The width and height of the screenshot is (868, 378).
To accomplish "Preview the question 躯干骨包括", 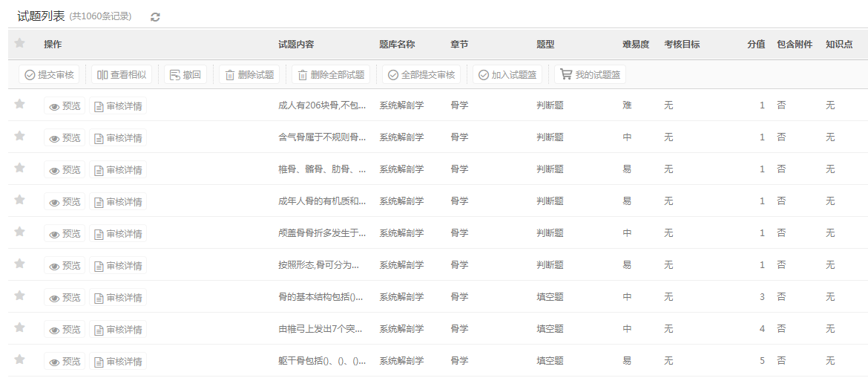I will pyautogui.click(x=65, y=362).
